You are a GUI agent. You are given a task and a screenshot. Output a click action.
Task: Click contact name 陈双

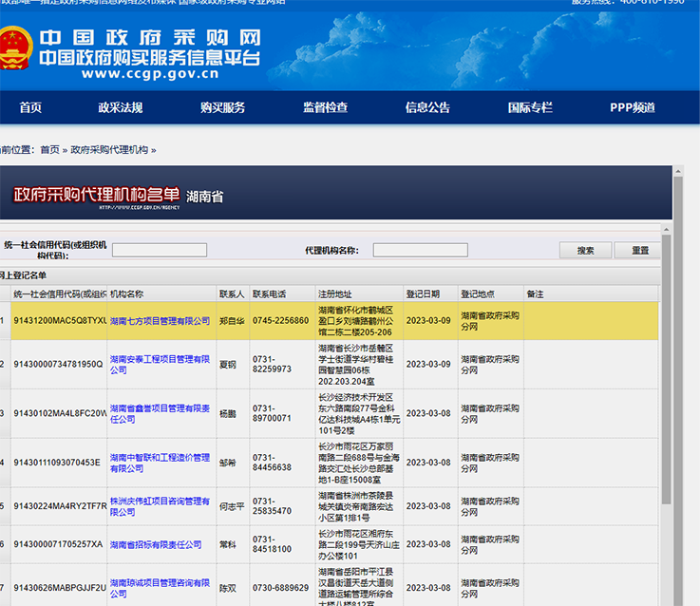click(x=228, y=588)
